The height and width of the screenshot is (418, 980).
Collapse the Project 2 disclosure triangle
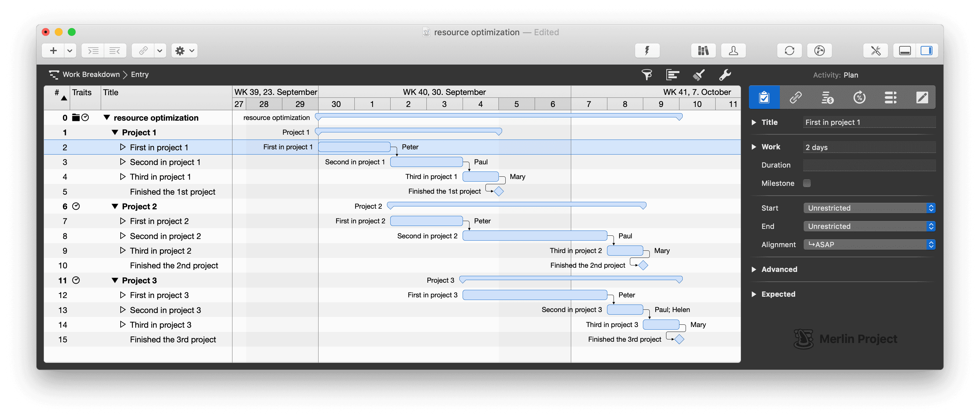pos(115,206)
